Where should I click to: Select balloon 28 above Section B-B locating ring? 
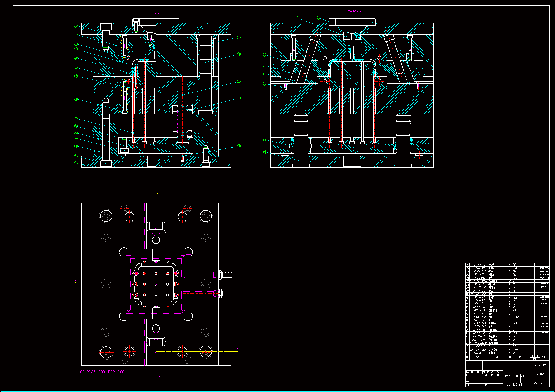click(x=319, y=18)
